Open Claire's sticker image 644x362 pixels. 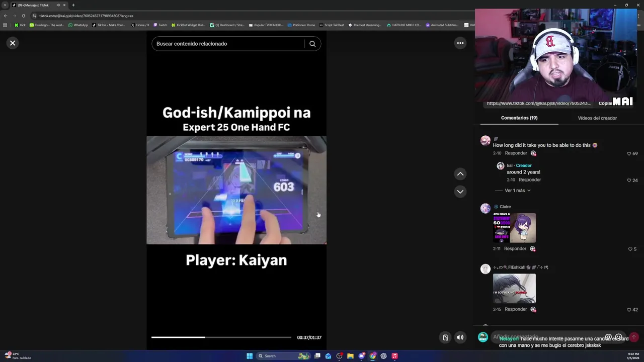(x=514, y=227)
